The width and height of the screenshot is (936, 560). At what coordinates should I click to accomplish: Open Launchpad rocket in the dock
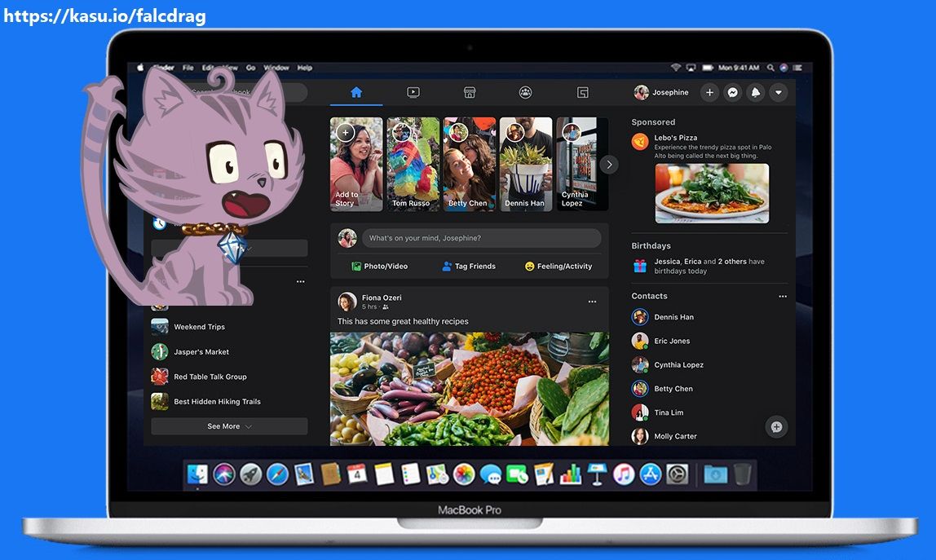pyautogui.click(x=251, y=474)
